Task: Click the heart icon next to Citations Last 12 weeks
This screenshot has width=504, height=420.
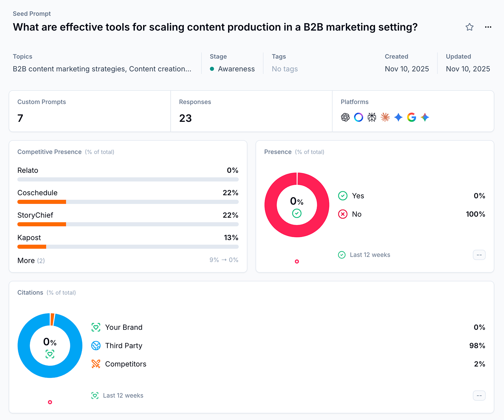Action: pyautogui.click(x=95, y=395)
